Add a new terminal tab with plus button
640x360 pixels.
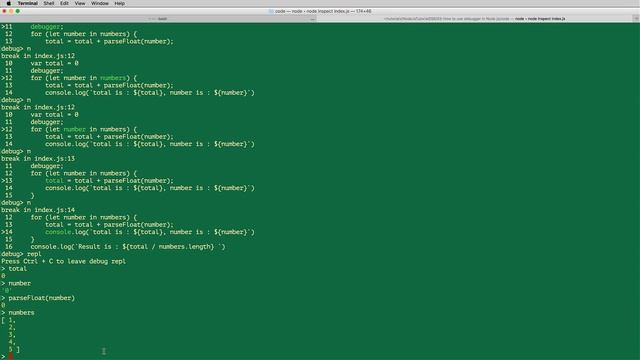point(636,19)
